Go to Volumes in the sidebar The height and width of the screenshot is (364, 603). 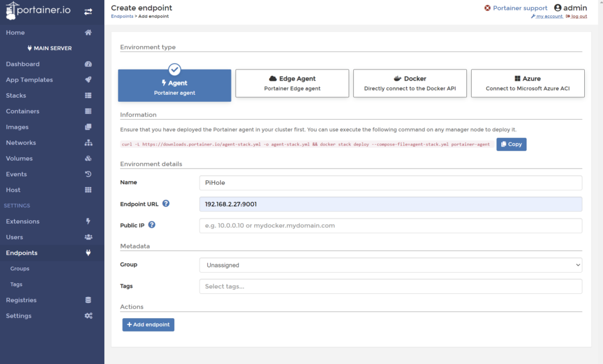[52, 158]
